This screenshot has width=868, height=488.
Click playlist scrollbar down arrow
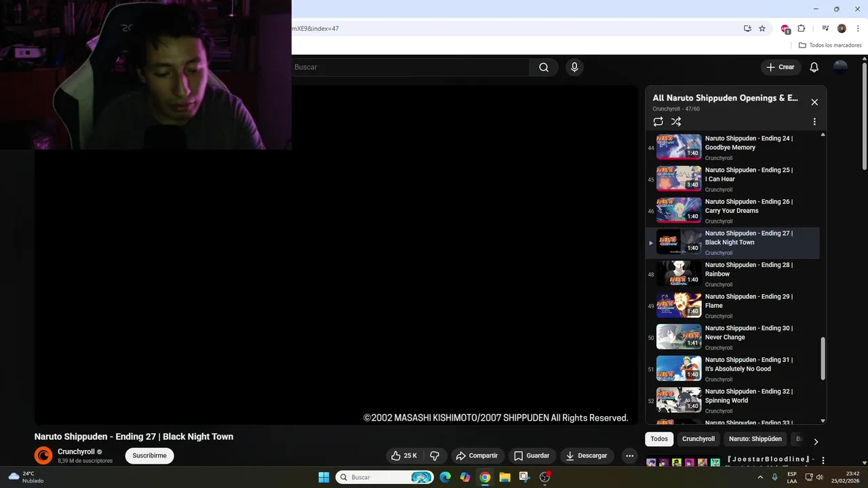823,421
